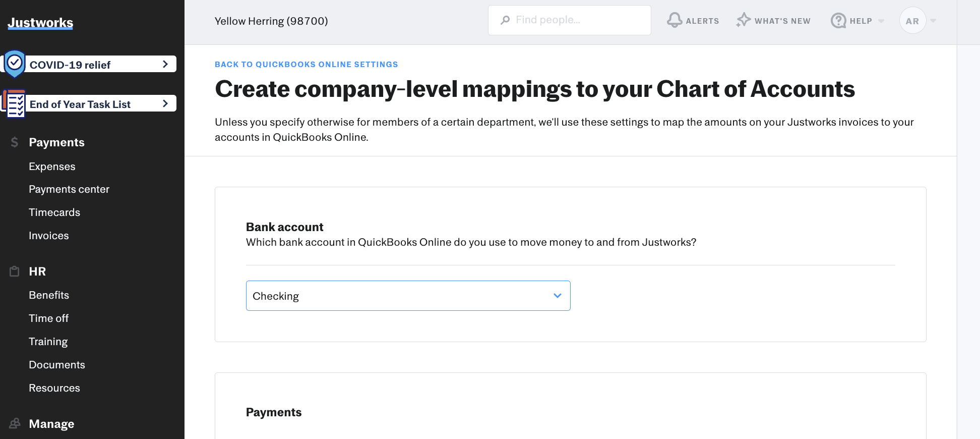Click the COVID-19 relief shield icon
Screen dimensions: 980x439
15,64
